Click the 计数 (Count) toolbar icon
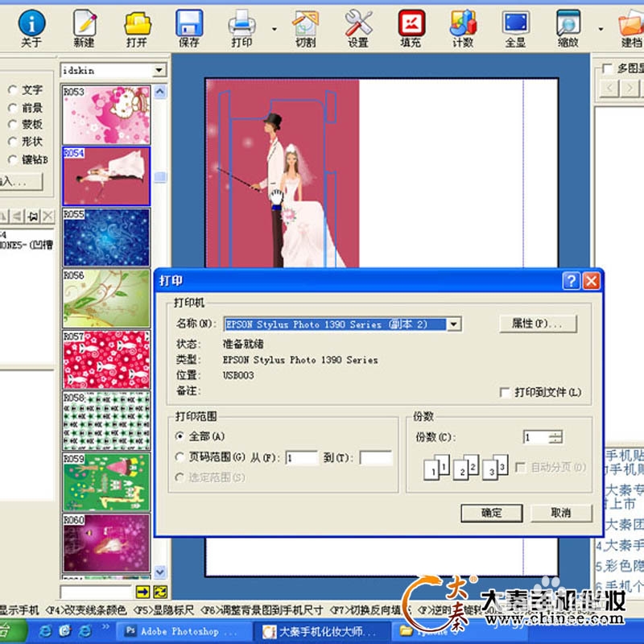 pyautogui.click(x=463, y=28)
